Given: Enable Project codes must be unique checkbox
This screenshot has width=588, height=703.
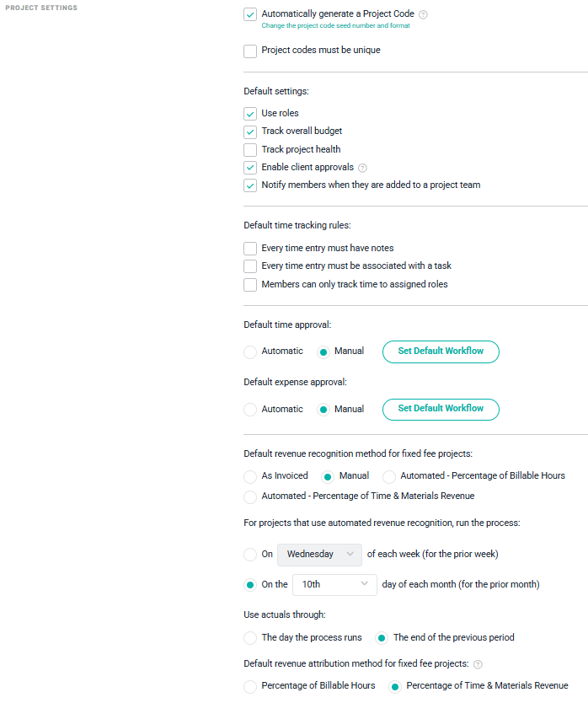Looking at the screenshot, I should pos(250,51).
